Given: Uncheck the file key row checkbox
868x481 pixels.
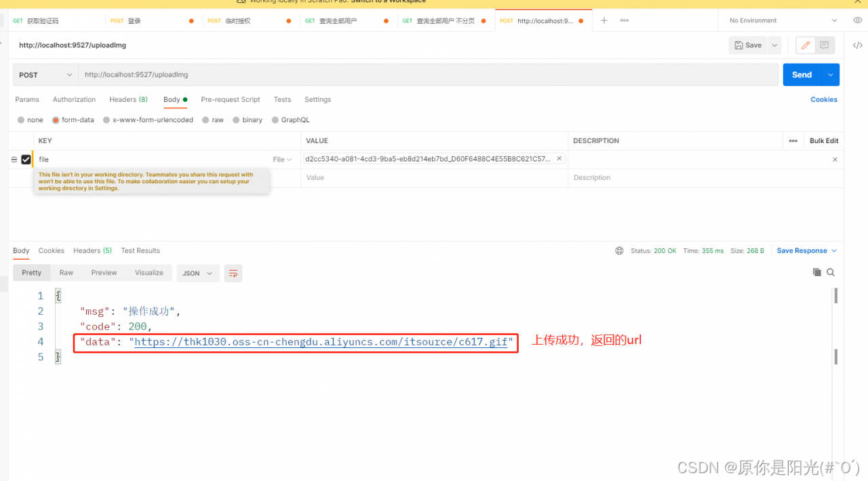Looking at the screenshot, I should point(26,159).
